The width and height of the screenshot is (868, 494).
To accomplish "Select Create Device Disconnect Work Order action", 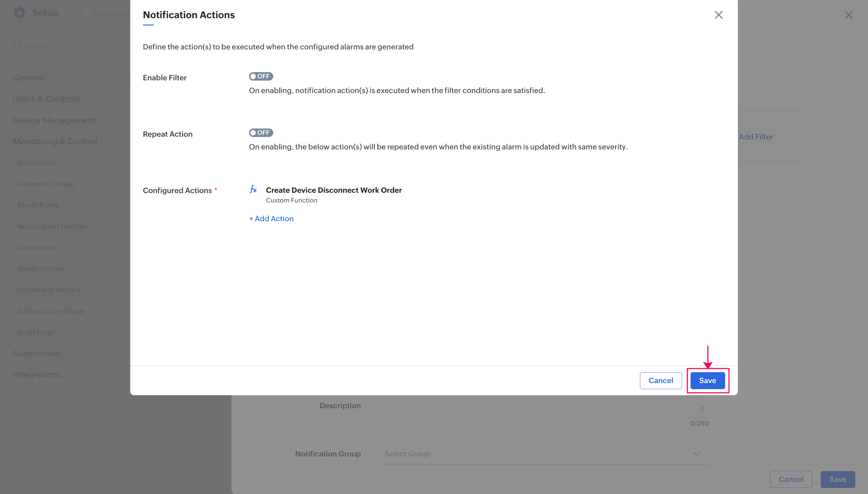I will [x=333, y=190].
